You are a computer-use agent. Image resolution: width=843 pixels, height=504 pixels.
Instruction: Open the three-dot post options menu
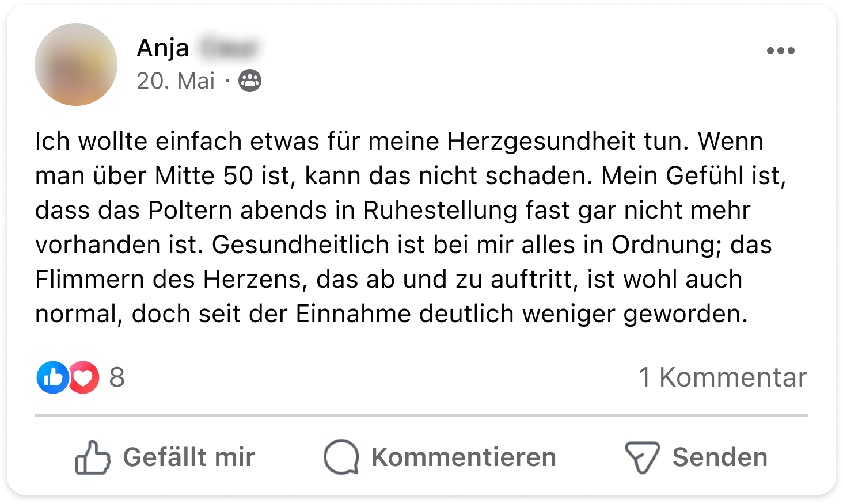(780, 51)
